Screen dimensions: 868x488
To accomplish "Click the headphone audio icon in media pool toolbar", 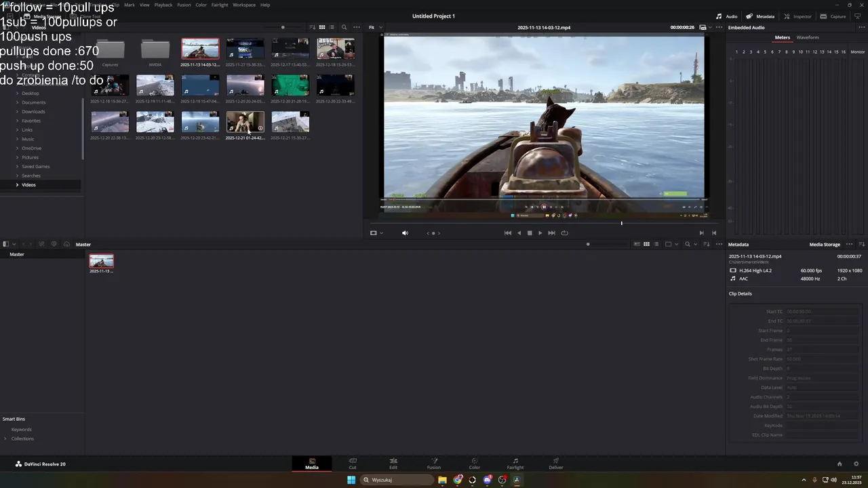I will [66, 244].
